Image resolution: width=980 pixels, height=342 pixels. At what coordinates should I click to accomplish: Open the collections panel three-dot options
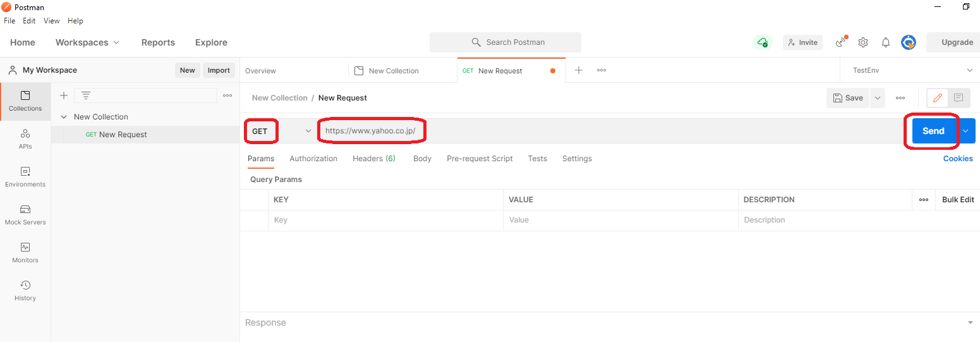coord(227,95)
